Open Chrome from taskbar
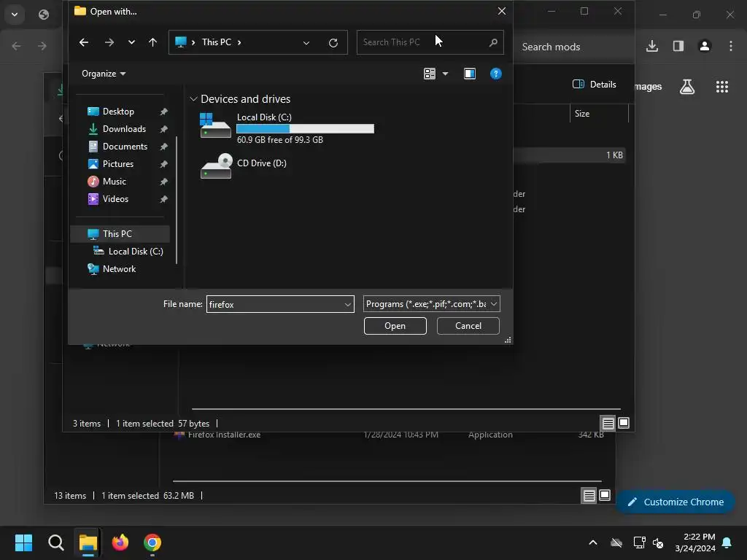 [152, 542]
